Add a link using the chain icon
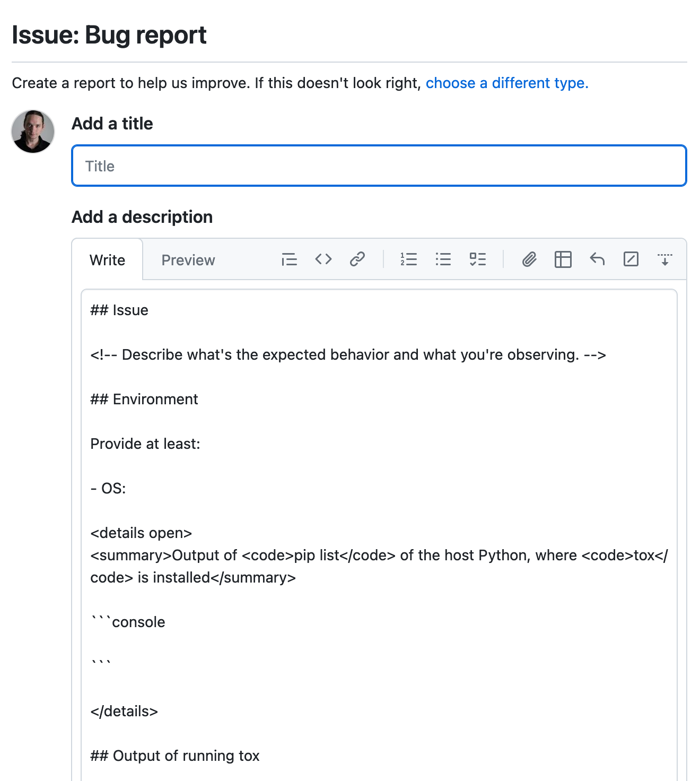The height and width of the screenshot is (781, 700). coord(357,259)
